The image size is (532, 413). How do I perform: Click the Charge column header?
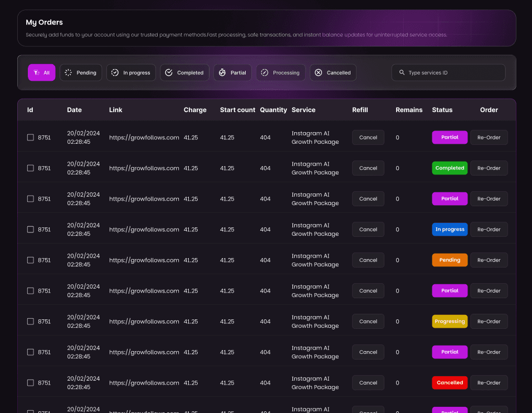195,110
